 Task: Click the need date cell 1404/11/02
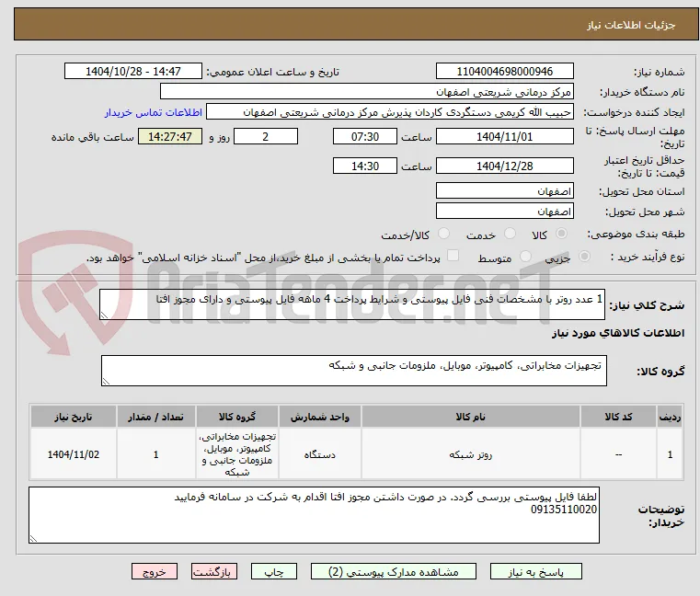[x=74, y=454]
